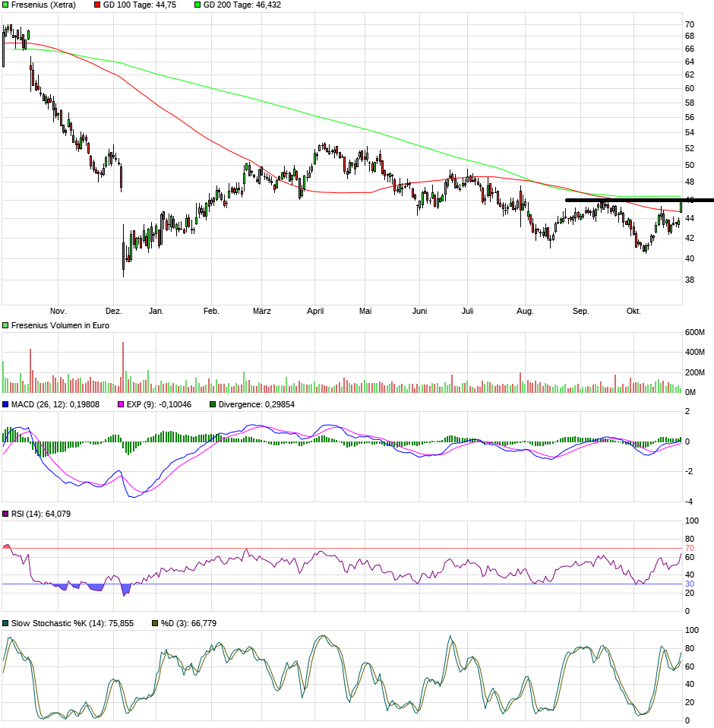The image size is (714, 728).
Task: Click the 'Sep.' month label on the axis
Action: [580, 311]
